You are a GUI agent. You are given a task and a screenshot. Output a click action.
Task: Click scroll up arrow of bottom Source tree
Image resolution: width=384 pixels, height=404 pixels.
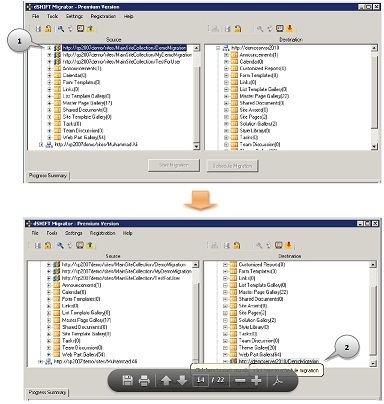pyautogui.click(x=196, y=265)
